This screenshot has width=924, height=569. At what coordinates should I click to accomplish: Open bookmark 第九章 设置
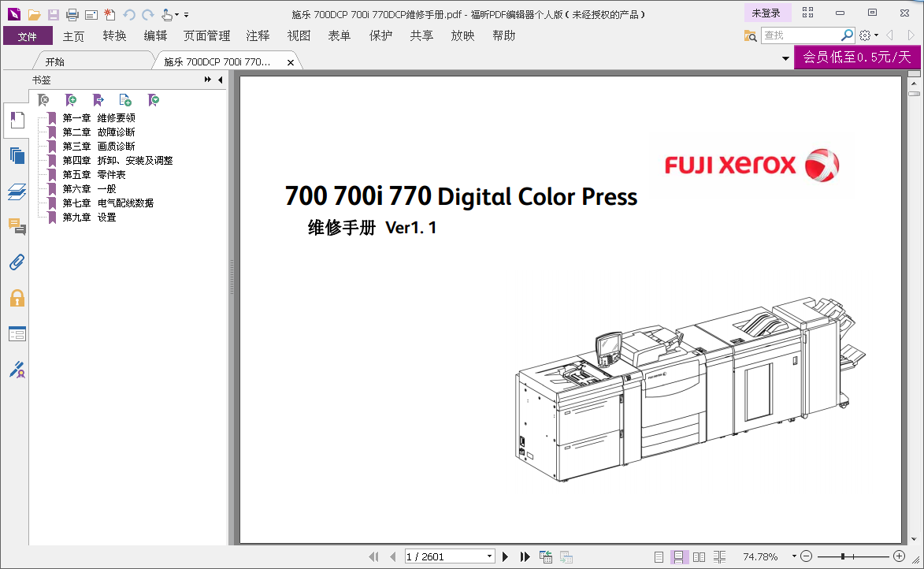click(x=89, y=217)
